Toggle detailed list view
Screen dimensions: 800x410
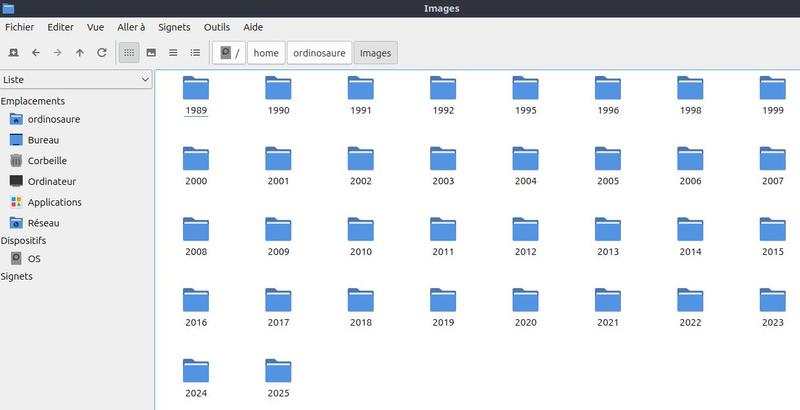(195, 52)
